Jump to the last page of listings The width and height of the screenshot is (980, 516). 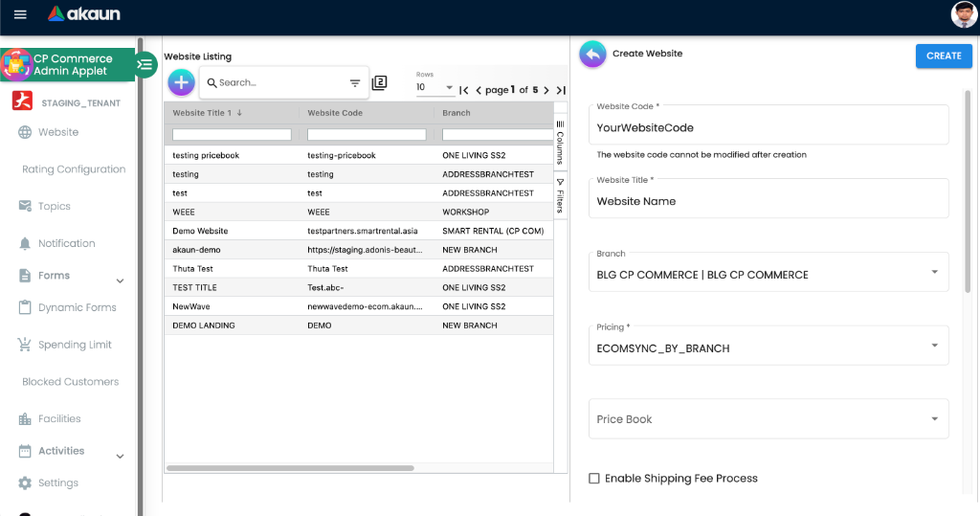[561, 90]
